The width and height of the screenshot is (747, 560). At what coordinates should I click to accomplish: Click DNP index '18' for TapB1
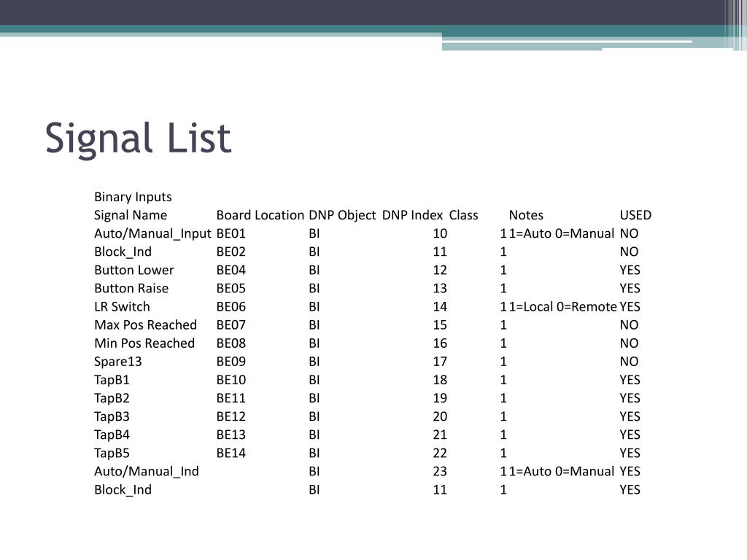(x=440, y=380)
